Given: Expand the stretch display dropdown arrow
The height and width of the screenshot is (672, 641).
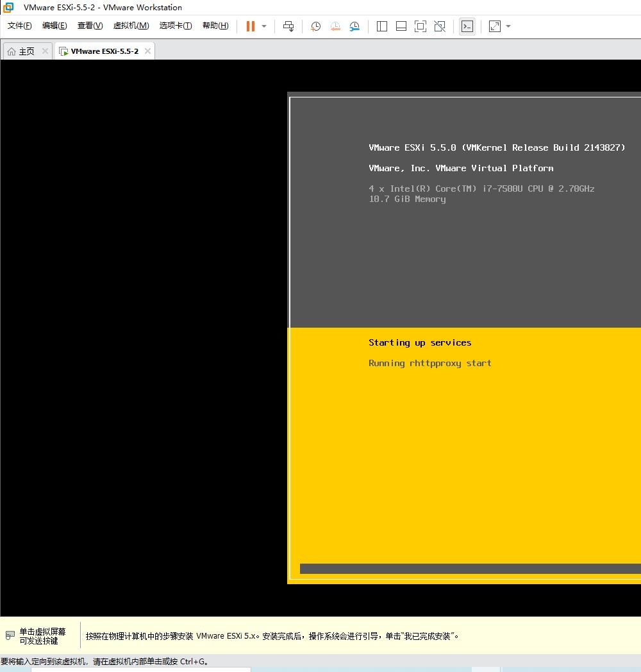Looking at the screenshot, I should [508, 26].
